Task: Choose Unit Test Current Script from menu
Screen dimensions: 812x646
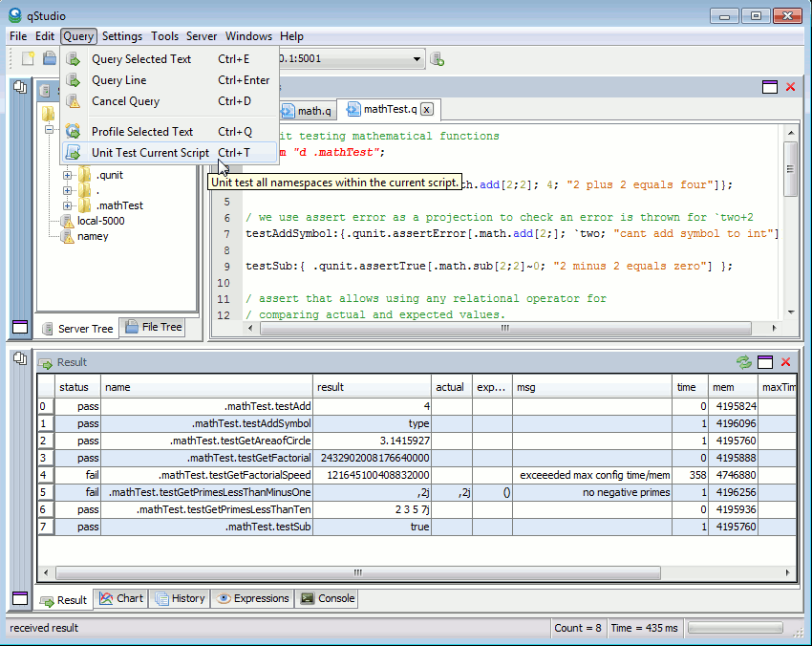Action: [x=170, y=153]
